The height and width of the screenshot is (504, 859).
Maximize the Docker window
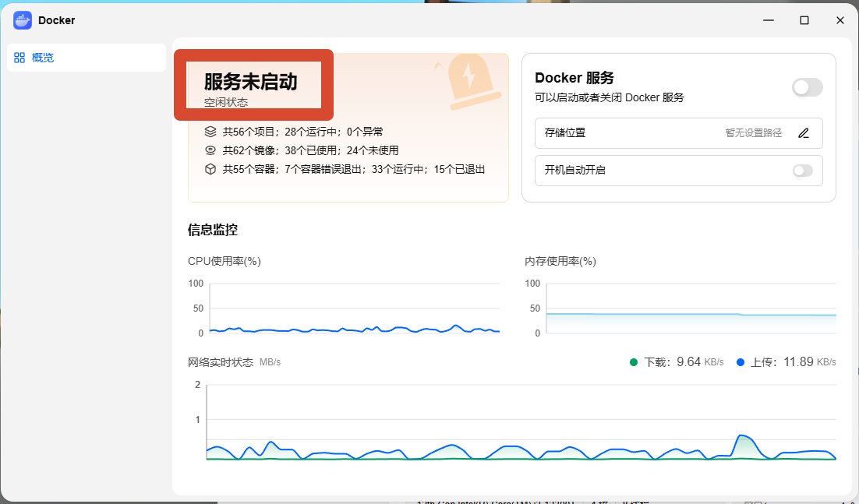pos(804,20)
